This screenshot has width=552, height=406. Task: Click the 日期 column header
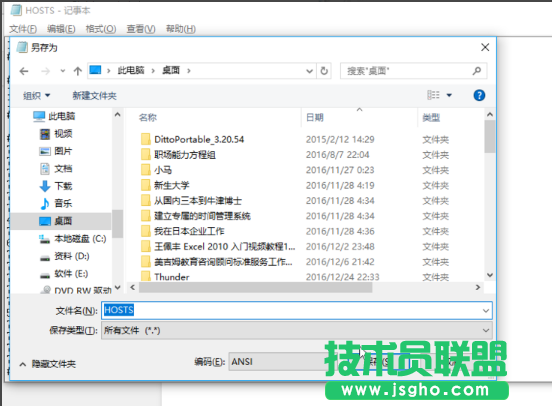[315, 118]
